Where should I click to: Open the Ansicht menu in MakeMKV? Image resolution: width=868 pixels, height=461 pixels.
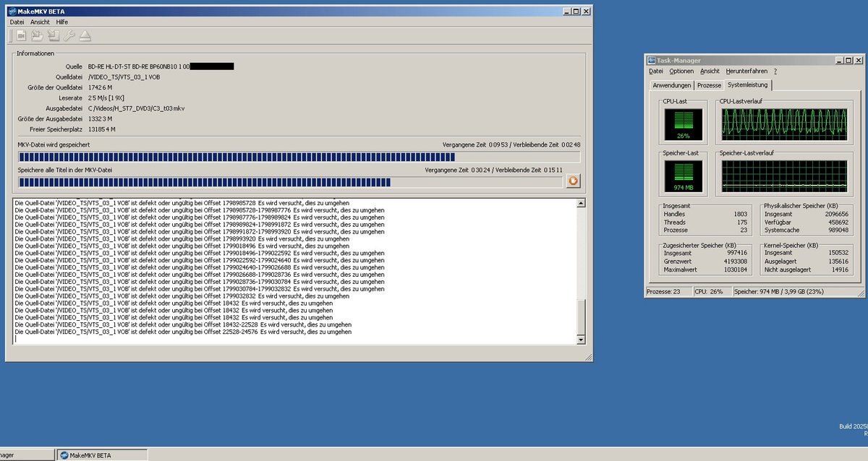click(x=41, y=22)
